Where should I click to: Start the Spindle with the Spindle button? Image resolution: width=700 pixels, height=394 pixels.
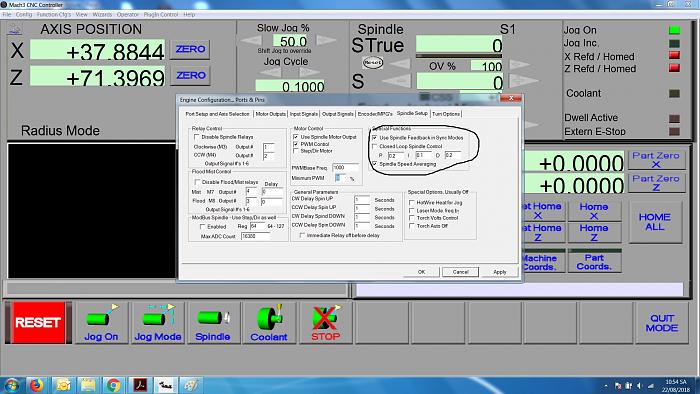pos(213,322)
